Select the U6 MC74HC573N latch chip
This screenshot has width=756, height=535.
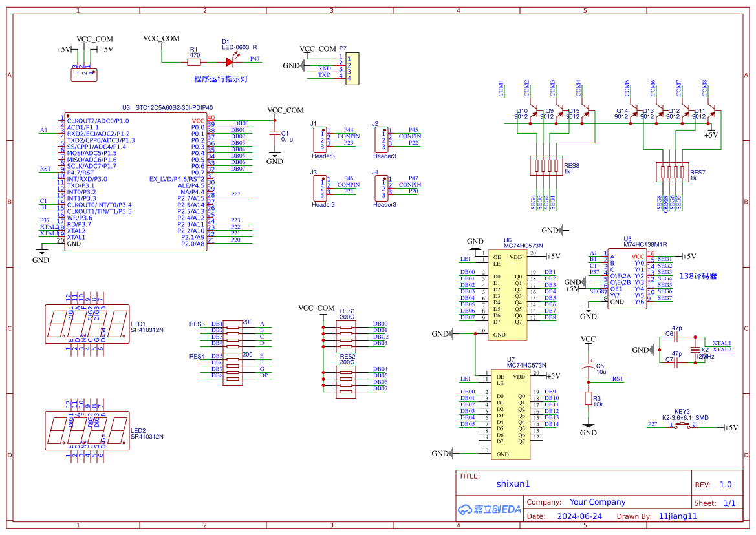508,296
